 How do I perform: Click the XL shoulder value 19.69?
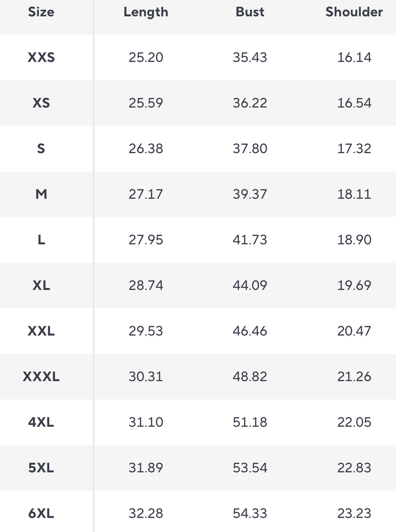354,285
